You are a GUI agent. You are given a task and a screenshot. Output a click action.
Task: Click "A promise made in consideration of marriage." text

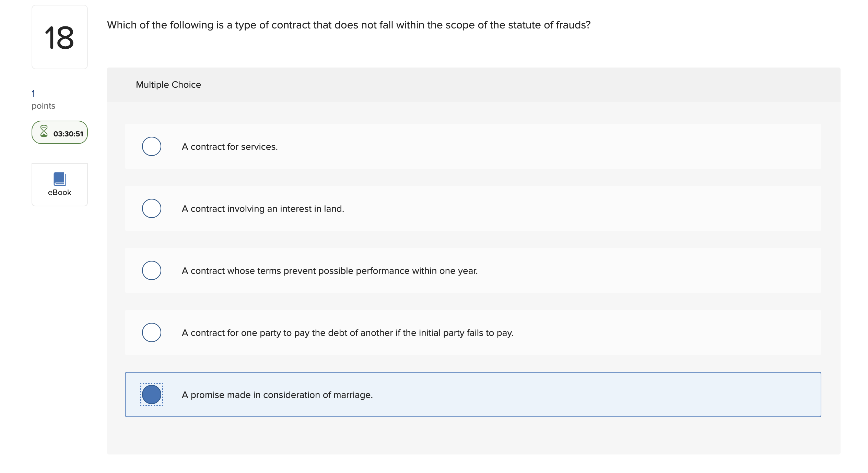tap(277, 395)
